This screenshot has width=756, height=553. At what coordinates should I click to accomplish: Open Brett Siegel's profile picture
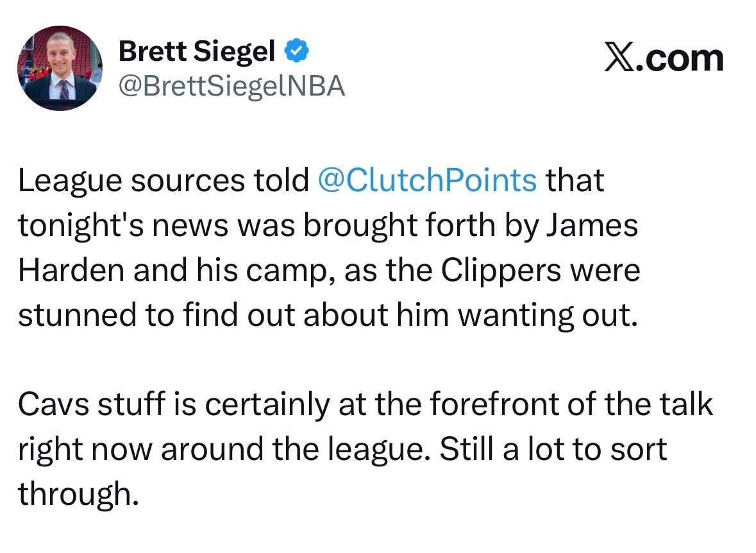point(60,69)
